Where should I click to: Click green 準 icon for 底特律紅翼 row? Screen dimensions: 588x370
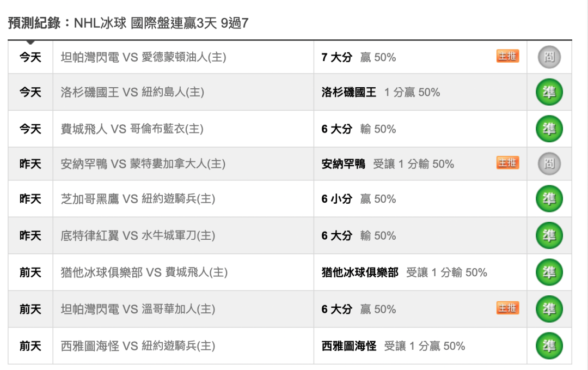pos(549,235)
